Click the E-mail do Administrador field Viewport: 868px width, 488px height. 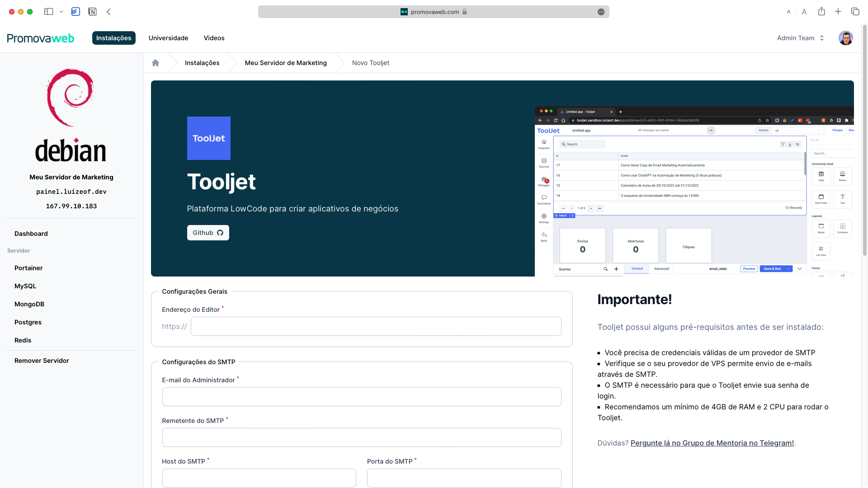pos(362,397)
